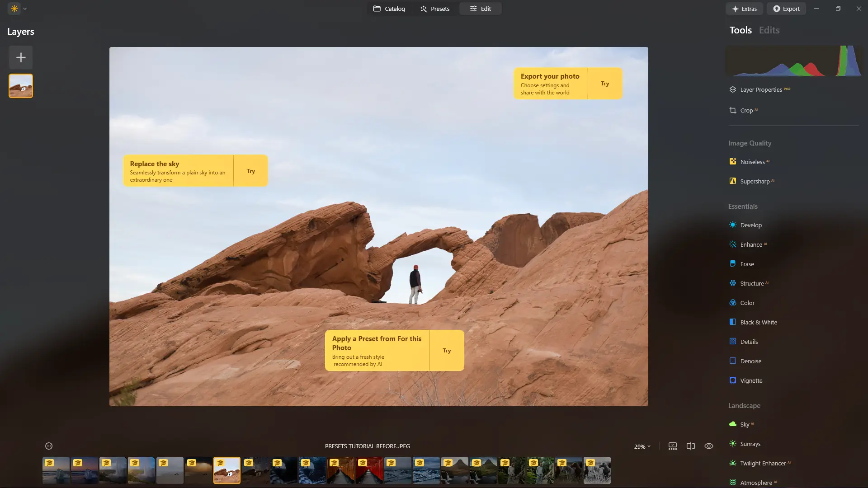Switch to the Catalog tab
The width and height of the screenshot is (868, 488).
tap(389, 9)
